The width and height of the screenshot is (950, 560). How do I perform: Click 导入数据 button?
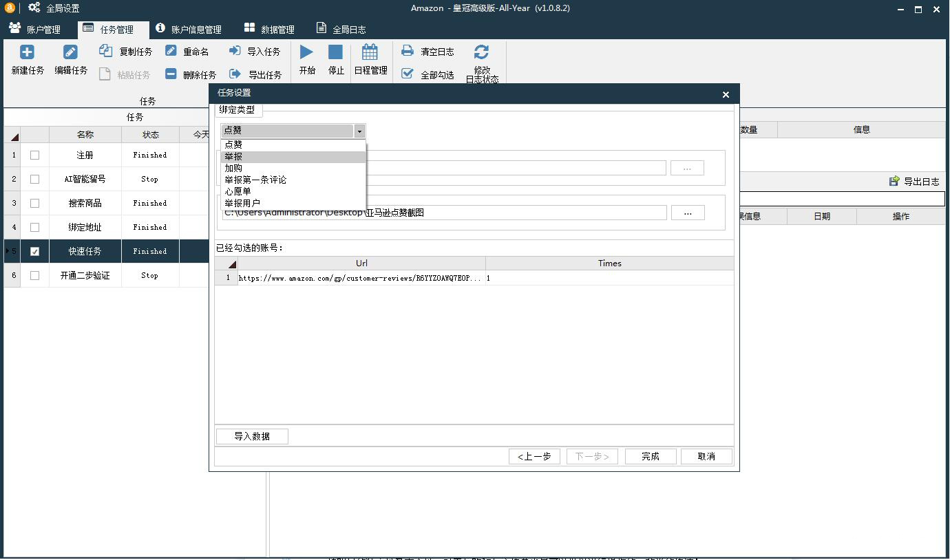click(252, 436)
